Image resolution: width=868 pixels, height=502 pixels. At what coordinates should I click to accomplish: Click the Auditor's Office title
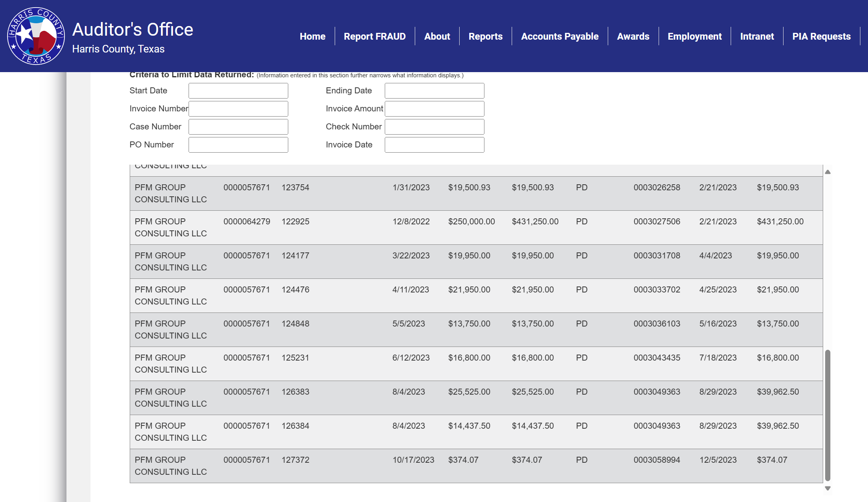(133, 30)
